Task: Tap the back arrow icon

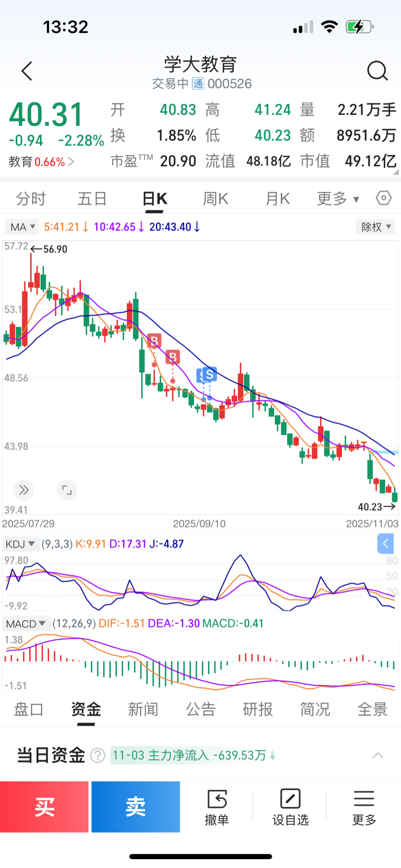Action: tap(27, 71)
